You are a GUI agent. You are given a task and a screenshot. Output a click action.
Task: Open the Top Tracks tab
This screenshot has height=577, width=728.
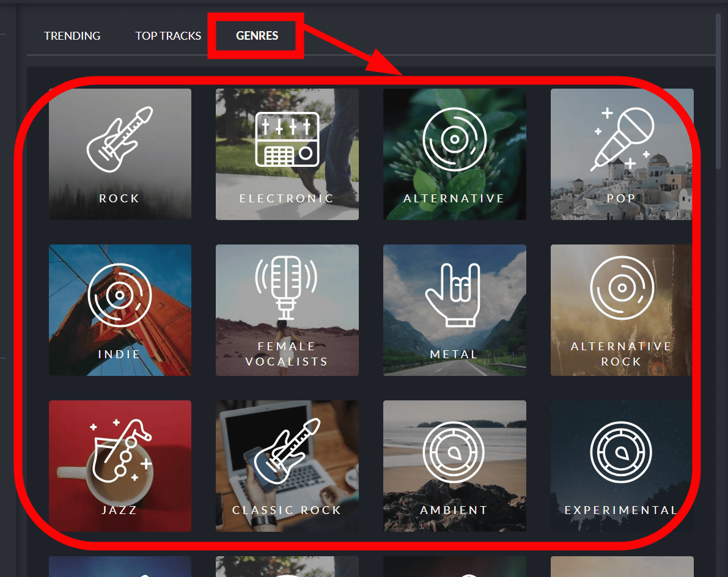coord(168,35)
